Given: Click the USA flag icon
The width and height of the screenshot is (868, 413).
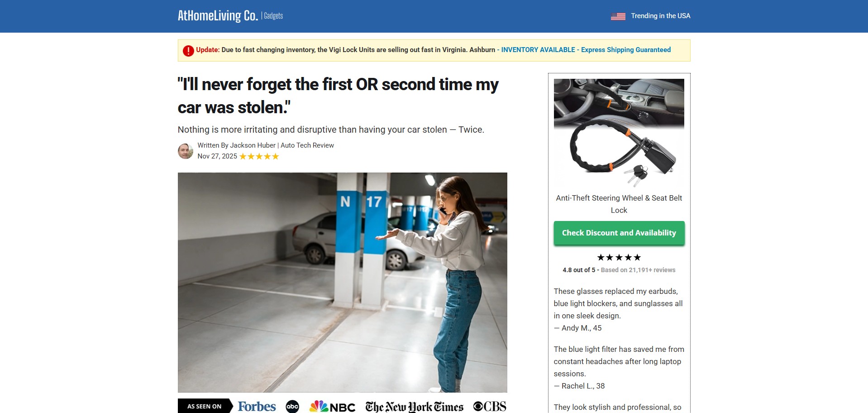Looking at the screenshot, I should [618, 16].
